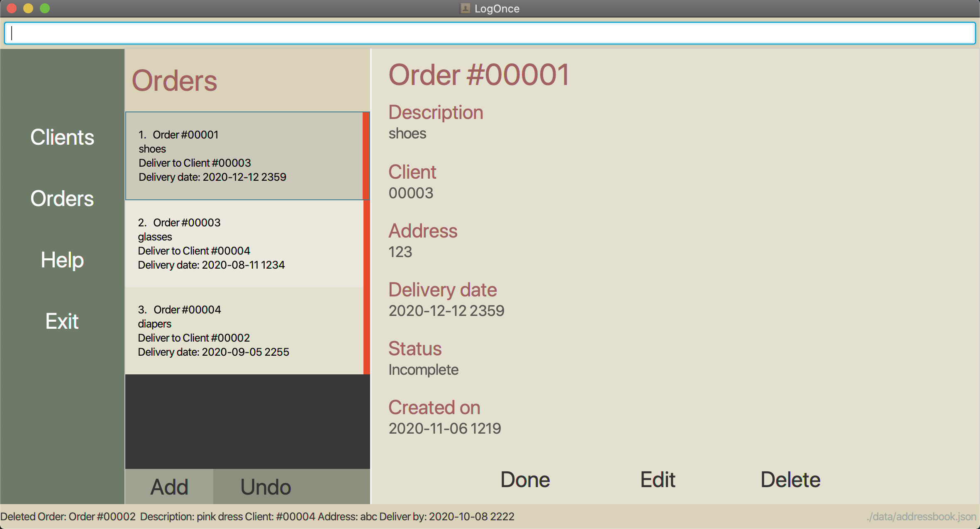Click the Edit order button
The image size is (980, 529).
point(658,480)
